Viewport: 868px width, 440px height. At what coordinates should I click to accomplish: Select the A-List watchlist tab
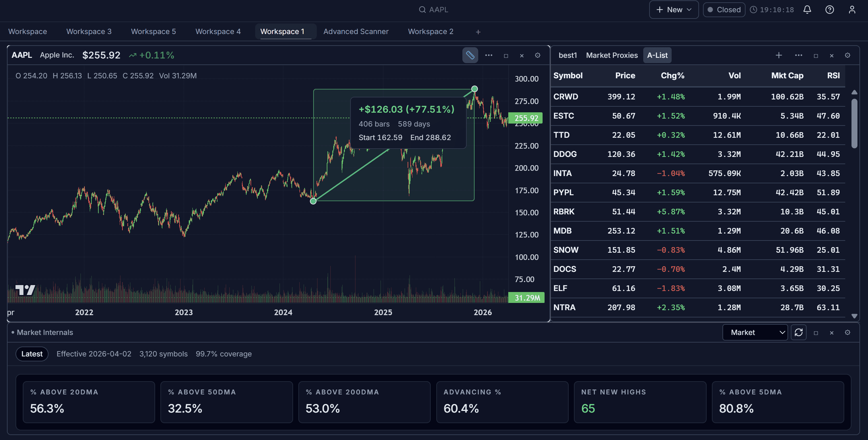pos(657,55)
